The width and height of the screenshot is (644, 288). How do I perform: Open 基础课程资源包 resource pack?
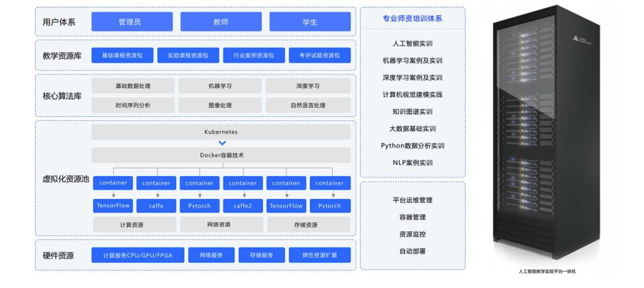click(x=122, y=55)
